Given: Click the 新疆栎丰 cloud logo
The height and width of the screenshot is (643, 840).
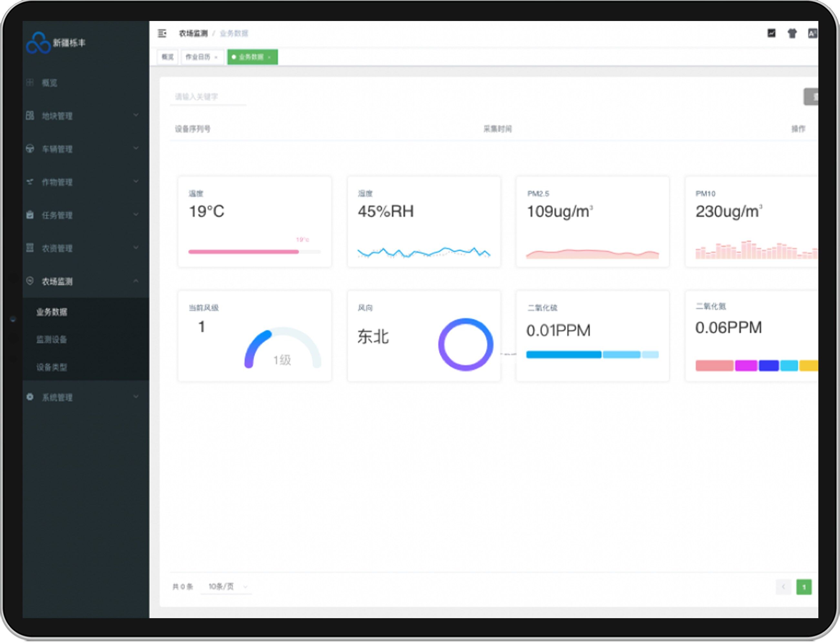Looking at the screenshot, I should point(38,43).
